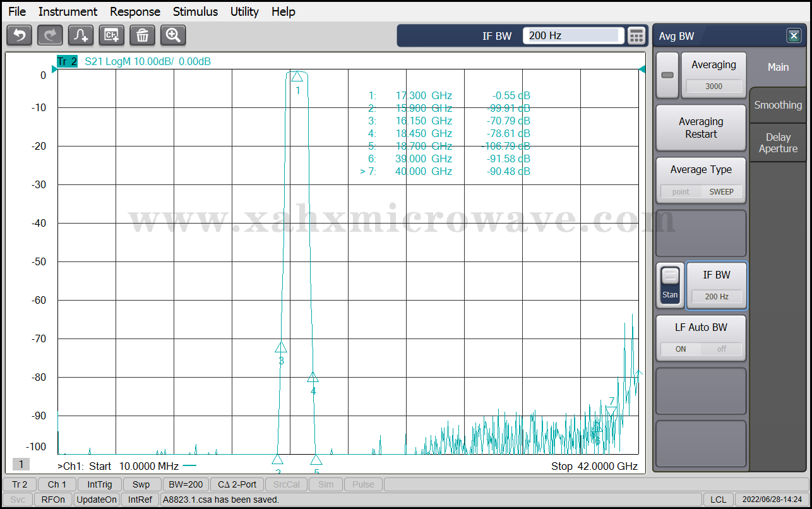Click the Averaging Restart button
This screenshot has width=812, height=509.
[x=701, y=128]
